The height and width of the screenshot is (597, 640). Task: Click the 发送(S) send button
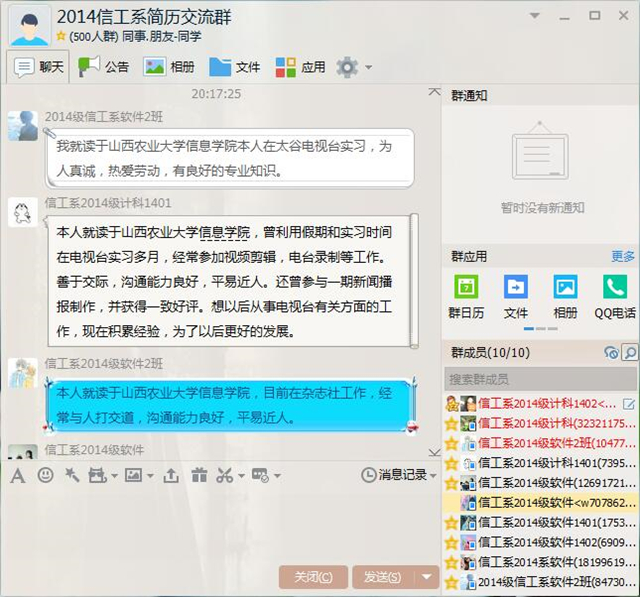pyautogui.click(x=383, y=577)
